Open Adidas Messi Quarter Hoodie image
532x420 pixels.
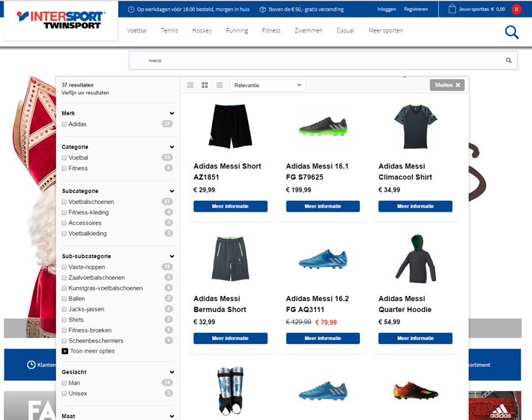[415, 259]
